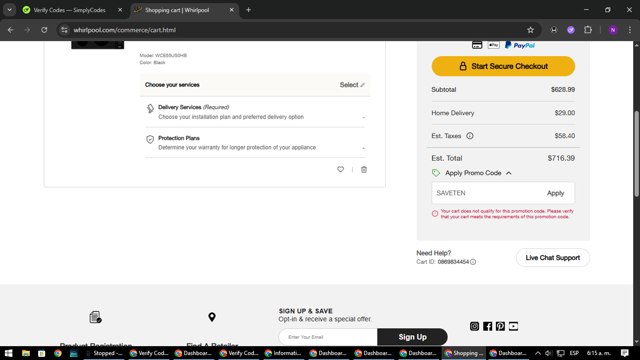640x360 pixels.
Task: Open a new browser tab
Action: point(248,10)
